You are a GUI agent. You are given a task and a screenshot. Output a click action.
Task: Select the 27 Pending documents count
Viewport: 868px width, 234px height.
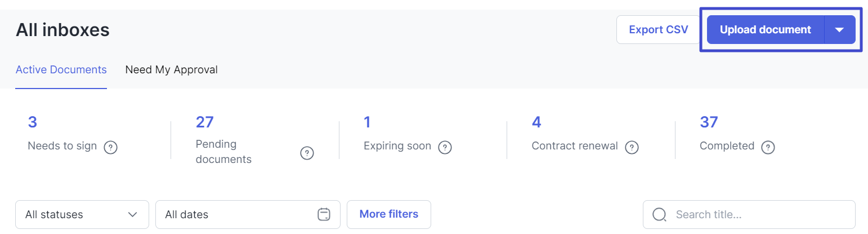pyautogui.click(x=205, y=122)
